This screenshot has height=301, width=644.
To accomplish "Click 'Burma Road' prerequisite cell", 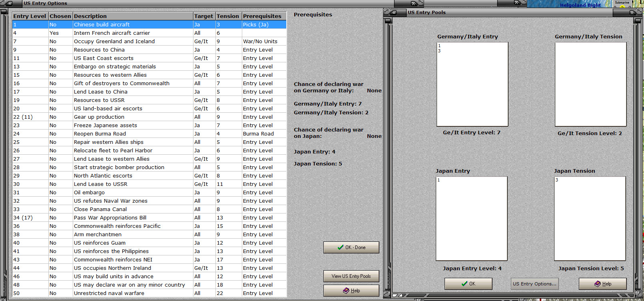I will pos(264,134).
